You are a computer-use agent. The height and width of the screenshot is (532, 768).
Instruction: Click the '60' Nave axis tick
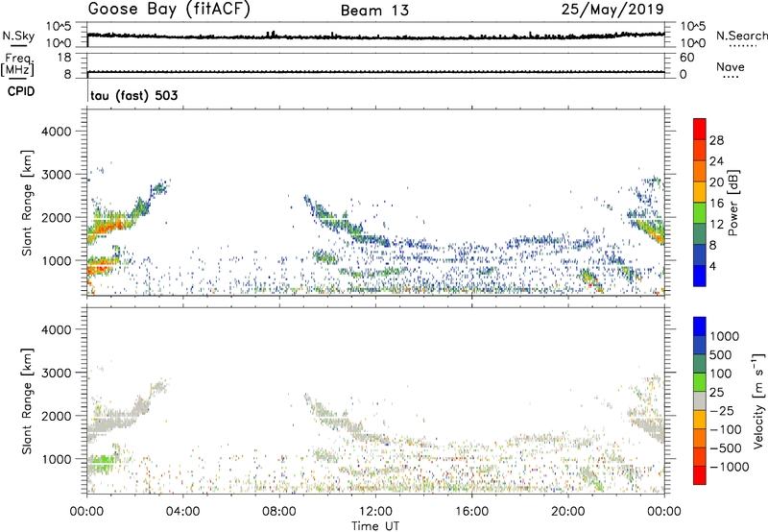[x=686, y=58]
